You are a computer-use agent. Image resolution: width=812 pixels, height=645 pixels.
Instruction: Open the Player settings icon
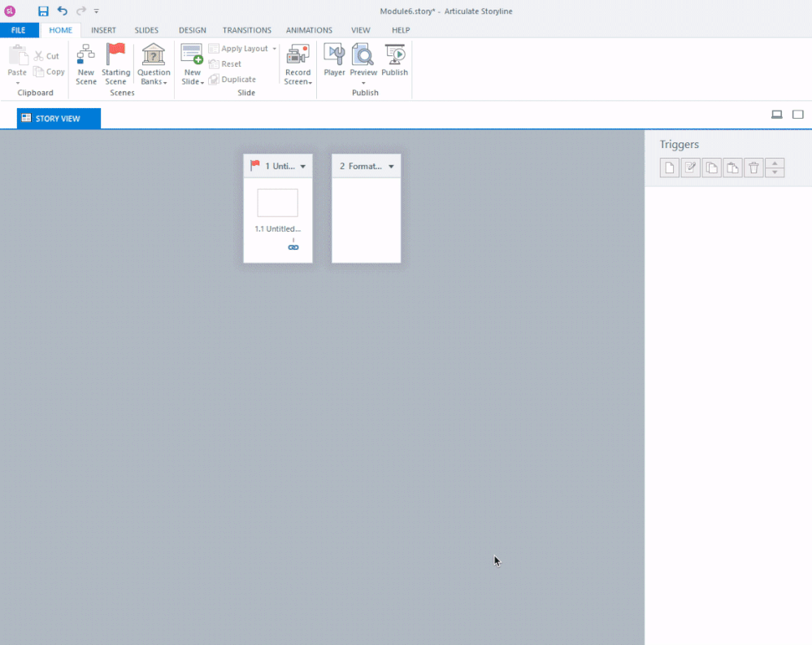[334, 55]
